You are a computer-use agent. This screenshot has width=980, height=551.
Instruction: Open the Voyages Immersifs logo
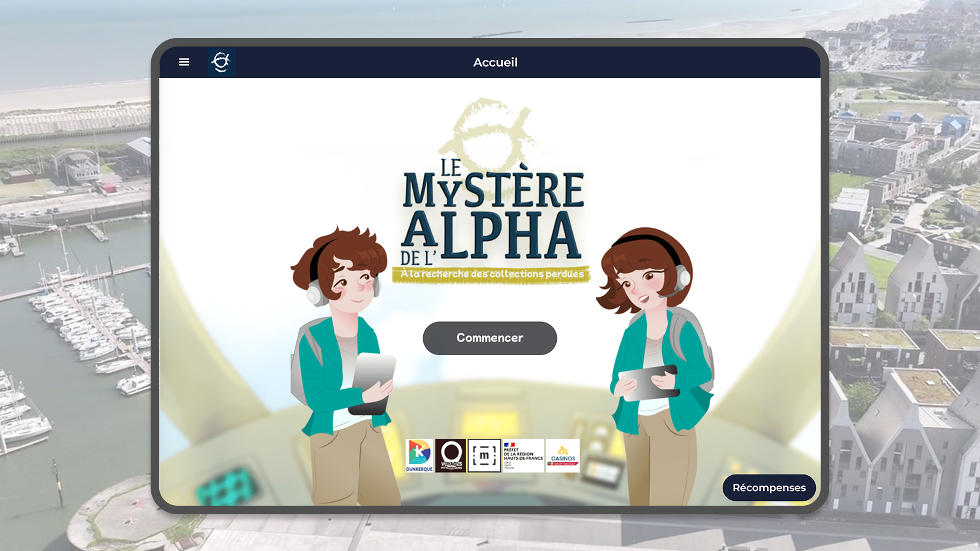click(451, 455)
